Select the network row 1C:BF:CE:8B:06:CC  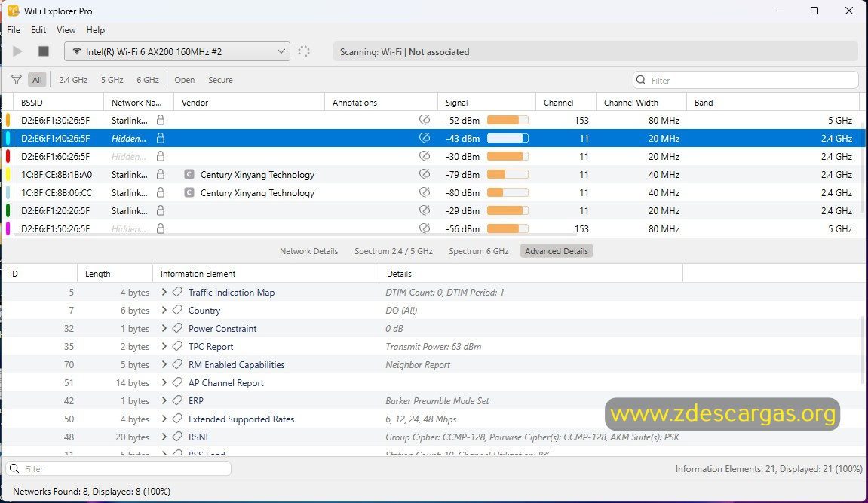(x=434, y=192)
